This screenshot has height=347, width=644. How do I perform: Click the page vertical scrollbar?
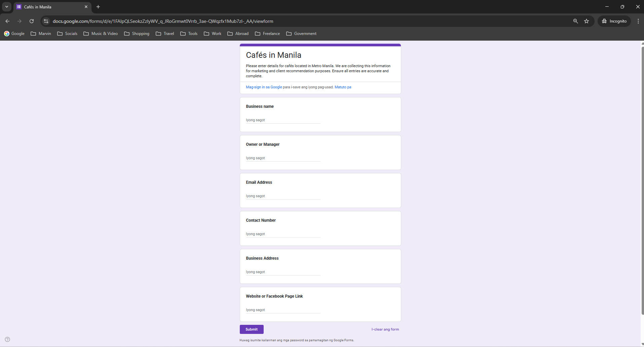(642, 180)
